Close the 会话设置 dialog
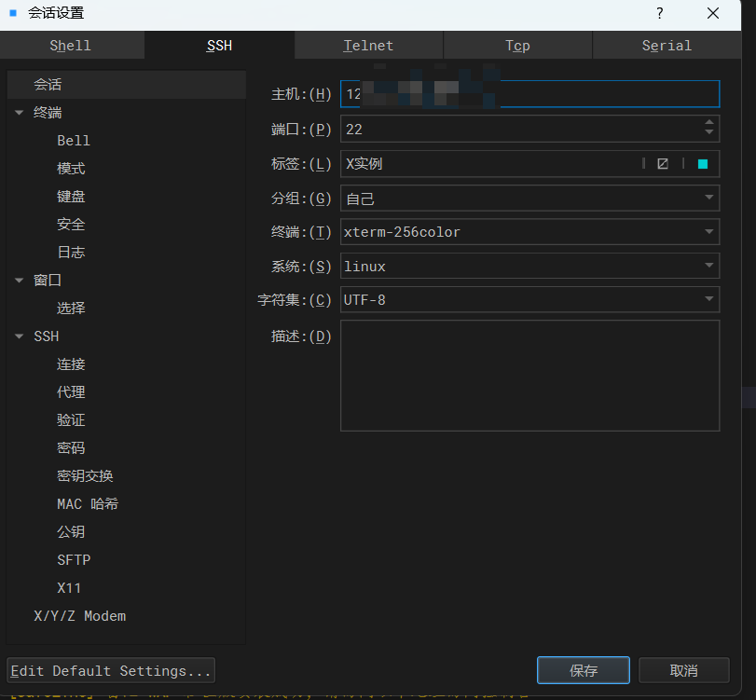The image size is (756, 700). (x=713, y=13)
